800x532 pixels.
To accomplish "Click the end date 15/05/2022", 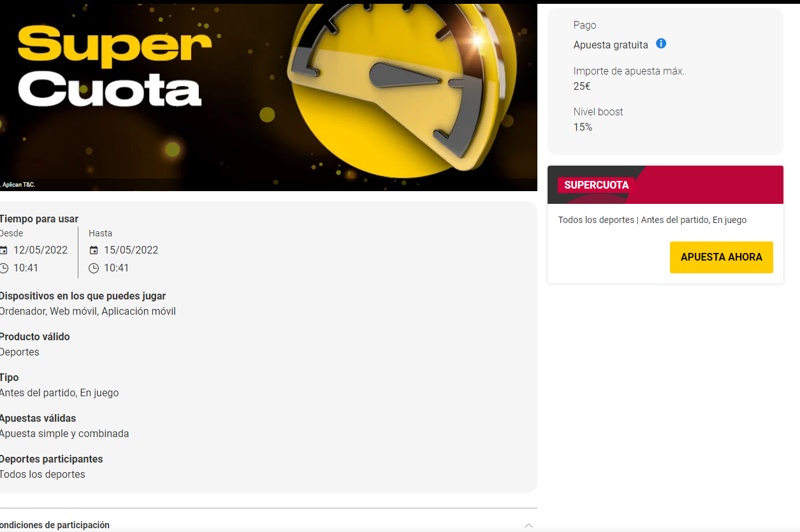I will tap(131, 250).
